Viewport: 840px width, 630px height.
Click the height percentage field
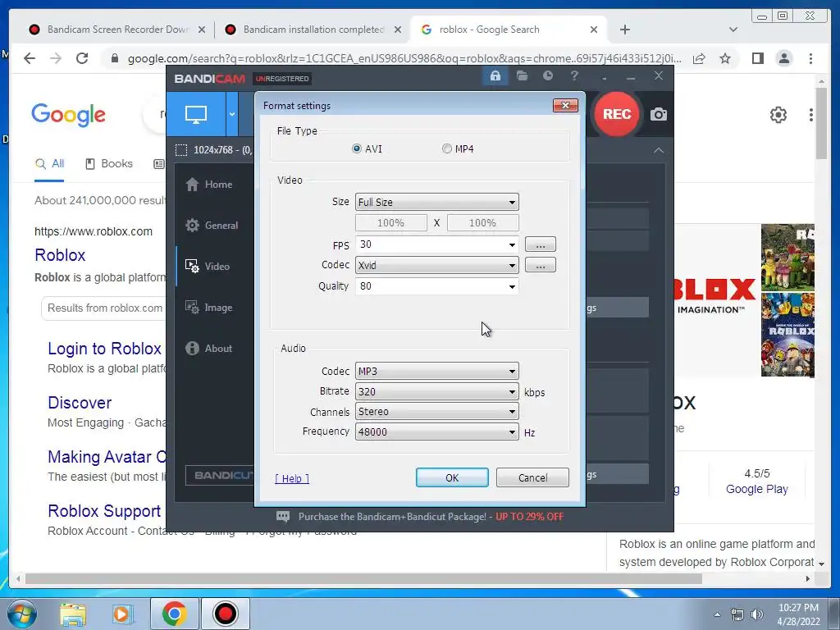(x=482, y=223)
